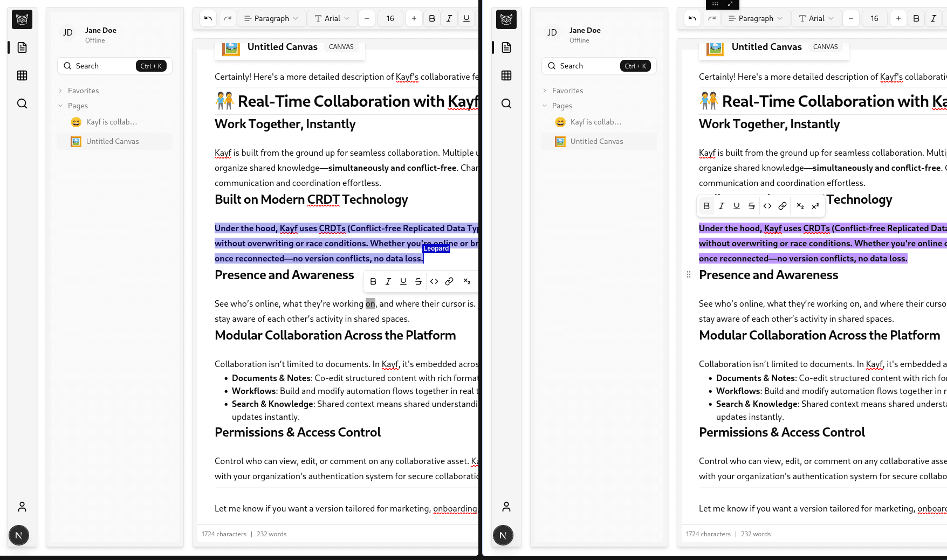The image size is (947, 560).
Task: Toggle Underline in left window floating toolbar
Action: click(x=403, y=281)
